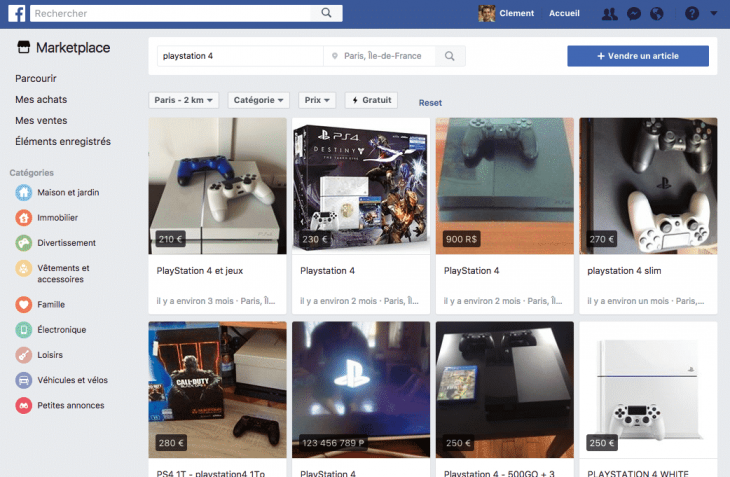Open the help question mark icon
The height and width of the screenshot is (477, 730).
(x=692, y=13)
